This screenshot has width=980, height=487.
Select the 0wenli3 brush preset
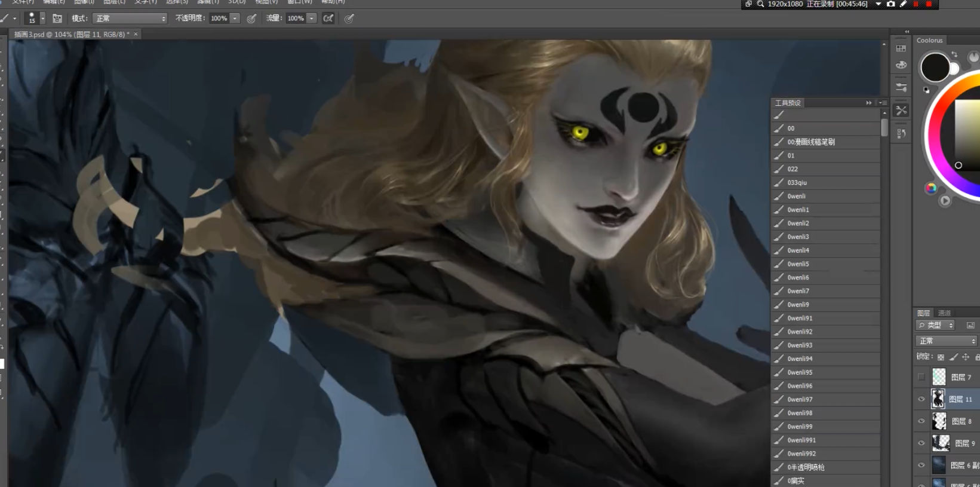pos(826,237)
